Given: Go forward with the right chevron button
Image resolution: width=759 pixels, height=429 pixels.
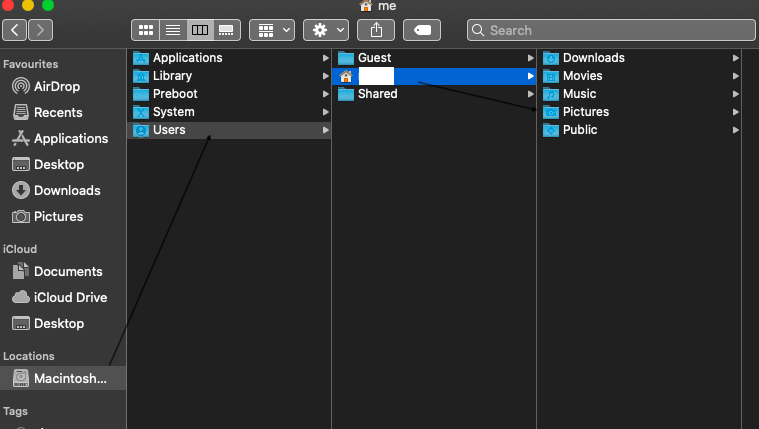Looking at the screenshot, I should pos(41,30).
